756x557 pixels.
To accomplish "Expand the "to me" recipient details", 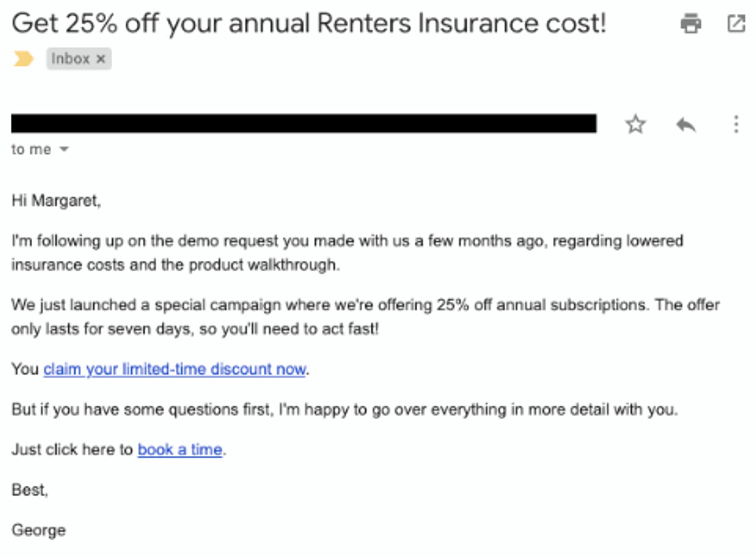I will pyautogui.click(x=32, y=149).
